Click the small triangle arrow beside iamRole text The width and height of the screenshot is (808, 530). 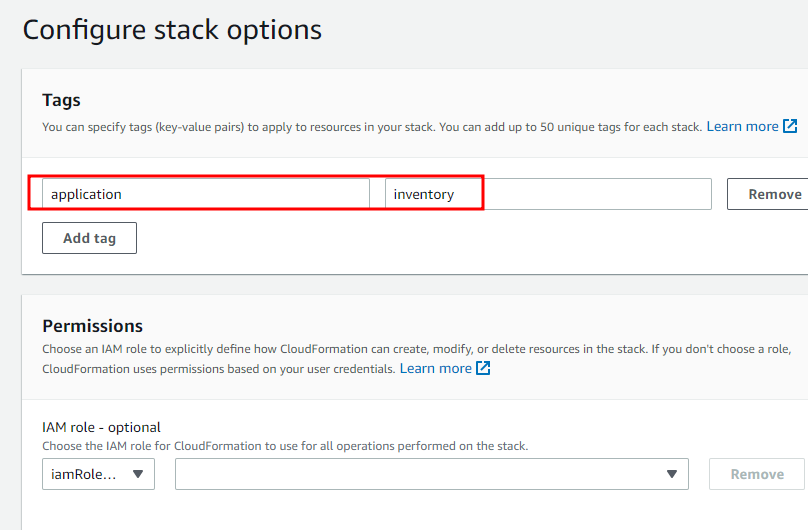pos(137,474)
